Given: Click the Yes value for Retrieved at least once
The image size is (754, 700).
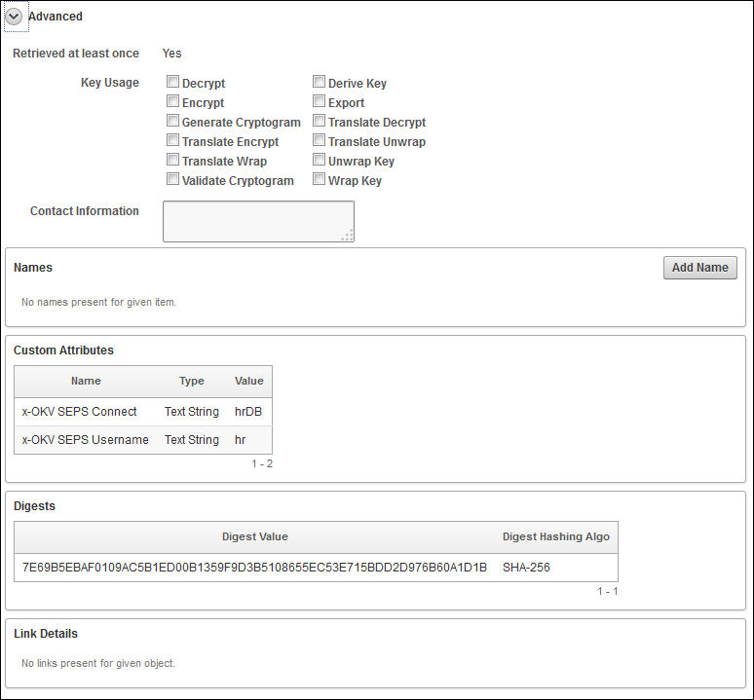Looking at the screenshot, I should coord(171,54).
